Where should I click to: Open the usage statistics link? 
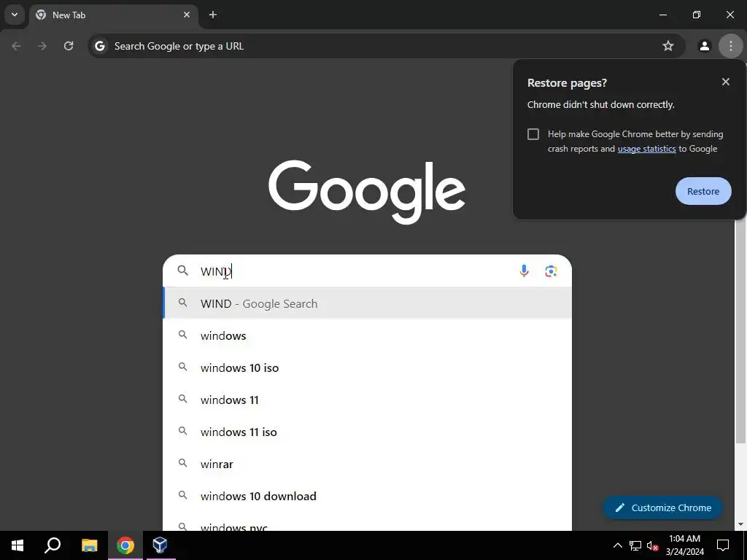tap(646, 149)
